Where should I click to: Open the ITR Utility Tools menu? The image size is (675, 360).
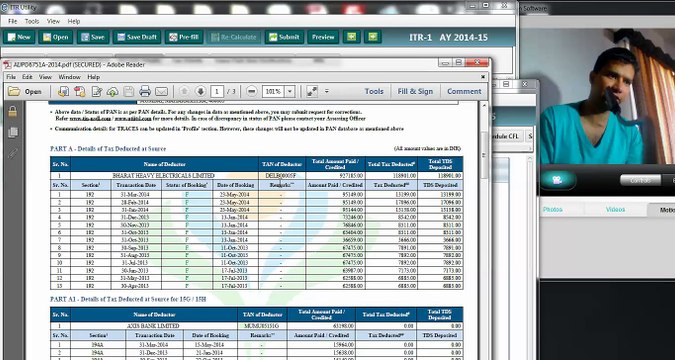tap(32, 21)
